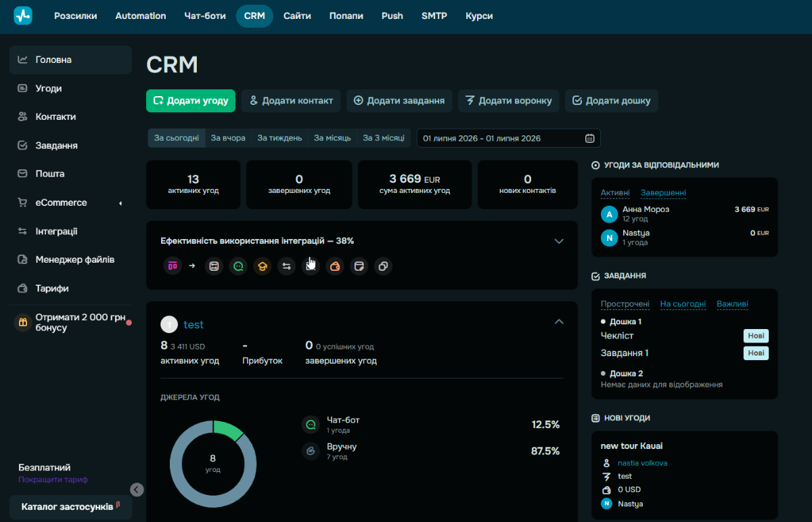Image resolution: width=812 pixels, height=522 pixels.
Task: Open the Сайти top menu
Action: (298, 16)
